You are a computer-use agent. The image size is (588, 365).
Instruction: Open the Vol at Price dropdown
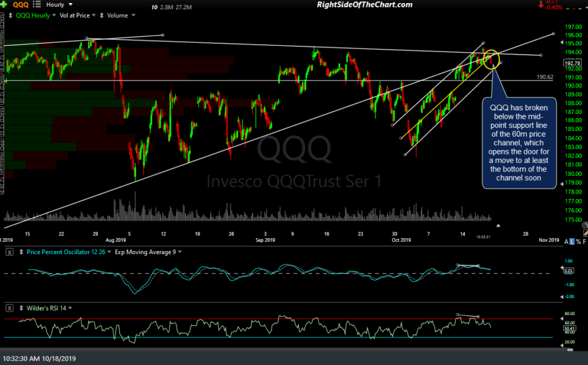pos(94,15)
